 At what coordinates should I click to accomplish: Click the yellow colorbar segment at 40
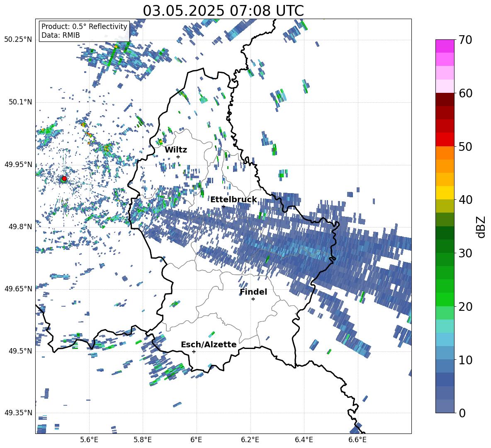(x=445, y=193)
